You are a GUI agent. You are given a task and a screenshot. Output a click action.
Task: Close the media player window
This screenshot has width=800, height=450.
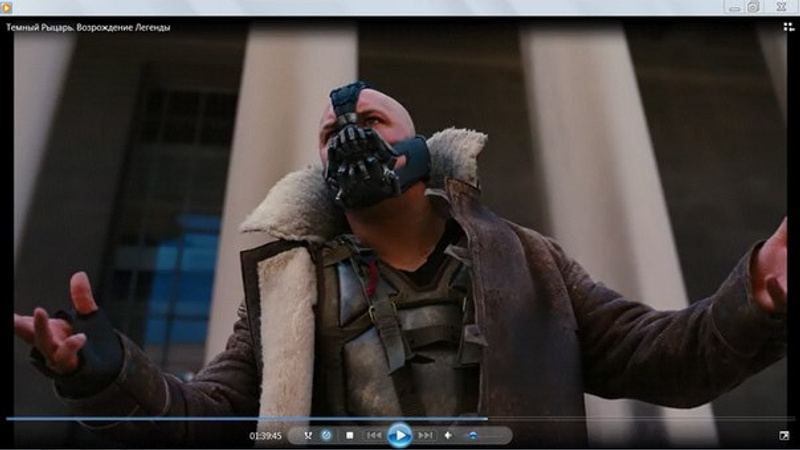pos(781,7)
